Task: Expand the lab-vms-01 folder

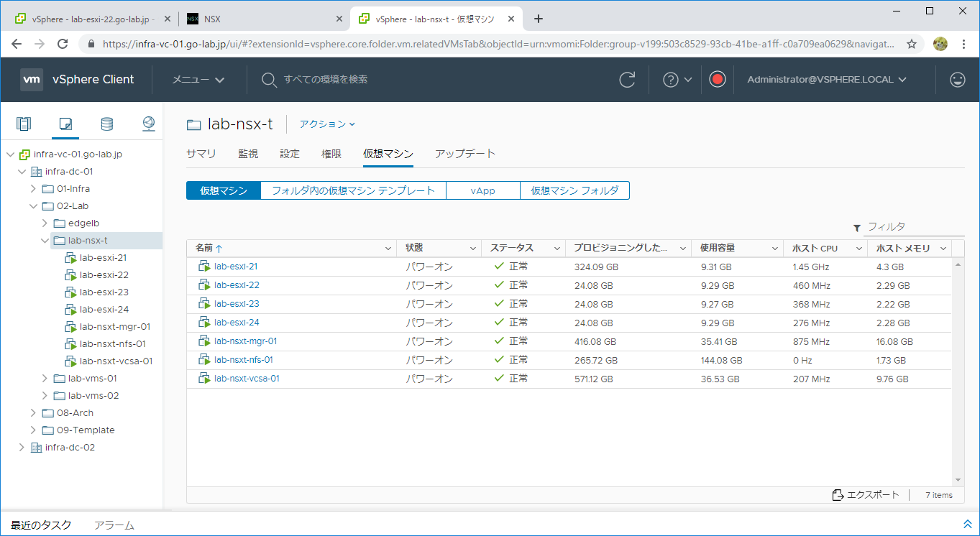Action: (45, 379)
